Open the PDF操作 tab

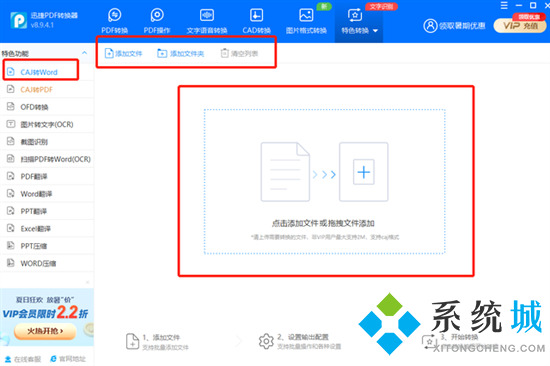tap(157, 21)
